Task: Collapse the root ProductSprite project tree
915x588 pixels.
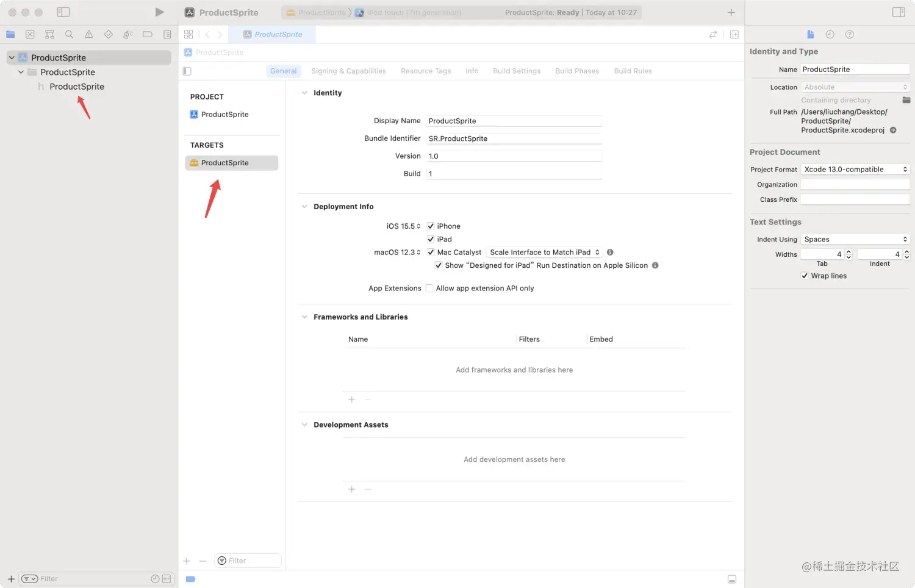Action: 12,58
